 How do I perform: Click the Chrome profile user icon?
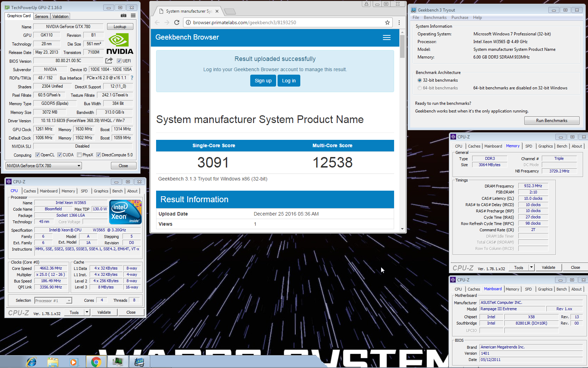click(366, 4)
